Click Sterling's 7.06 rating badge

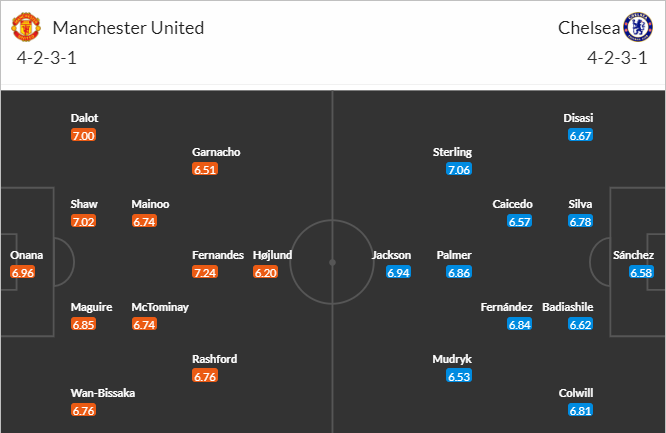point(459,169)
